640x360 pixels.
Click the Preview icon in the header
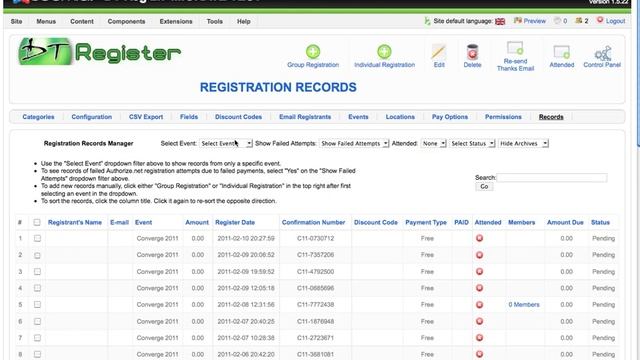[518, 20]
